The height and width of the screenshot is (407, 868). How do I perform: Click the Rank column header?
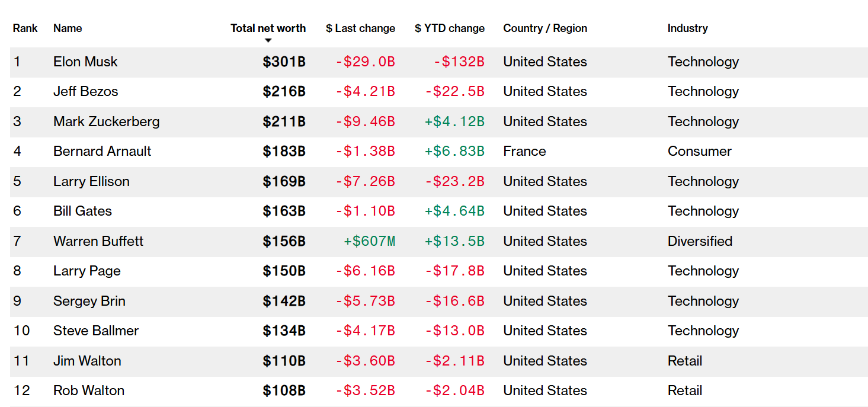pyautogui.click(x=25, y=28)
